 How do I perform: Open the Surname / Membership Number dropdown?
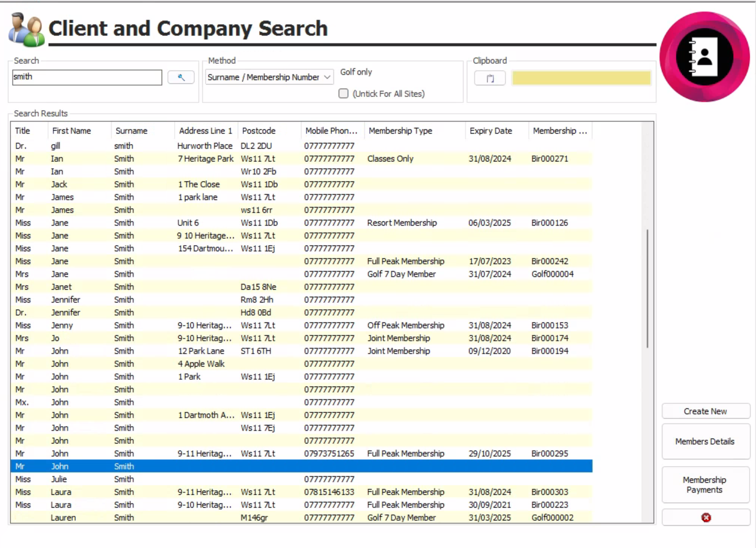269,77
